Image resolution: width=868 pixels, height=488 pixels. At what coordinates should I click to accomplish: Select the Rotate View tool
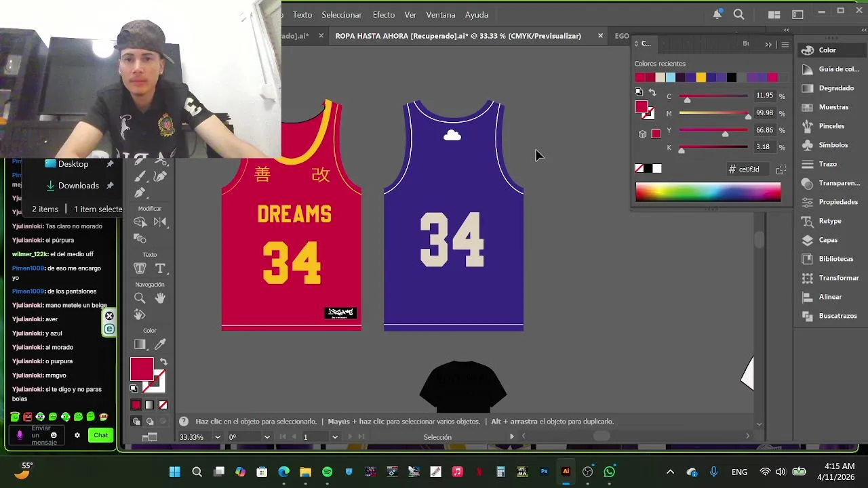[140, 314]
